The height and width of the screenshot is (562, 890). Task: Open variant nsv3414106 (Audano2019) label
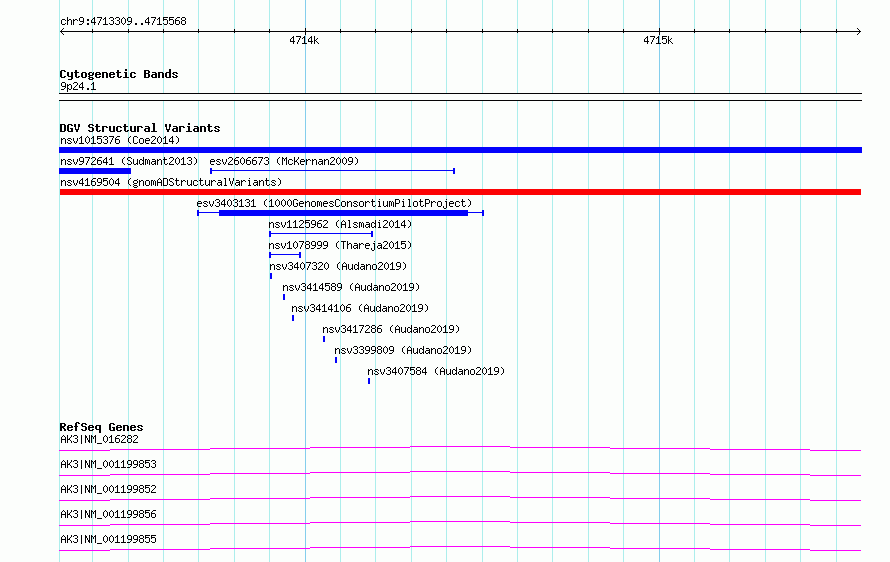(x=360, y=308)
